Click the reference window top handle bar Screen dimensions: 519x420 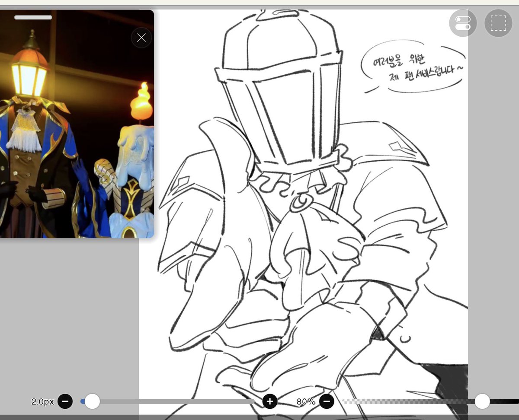coord(33,17)
